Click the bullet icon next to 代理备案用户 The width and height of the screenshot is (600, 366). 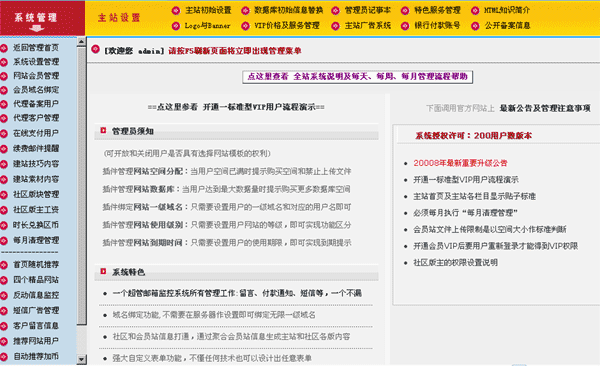pyautogui.click(x=4, y=104)
